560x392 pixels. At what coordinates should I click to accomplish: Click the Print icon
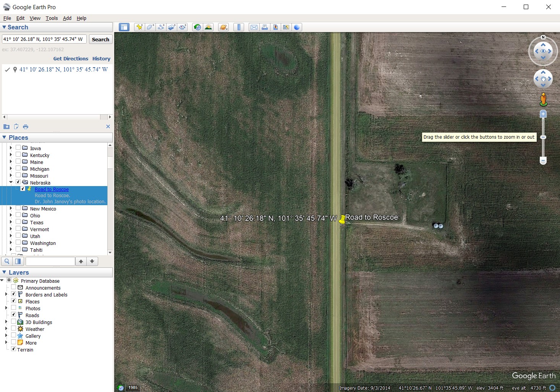click(265, 27)
